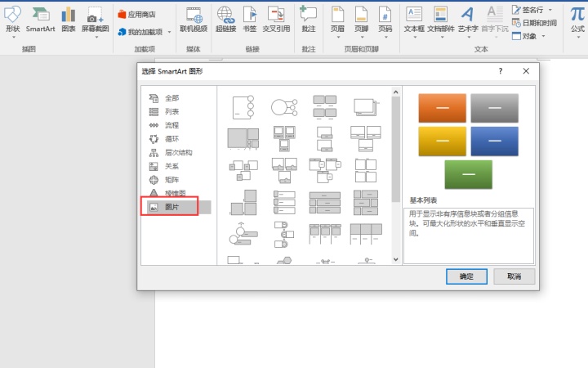
Task: Choose the first SmartArt layout thumbnail
Action: tap(243, 107)
